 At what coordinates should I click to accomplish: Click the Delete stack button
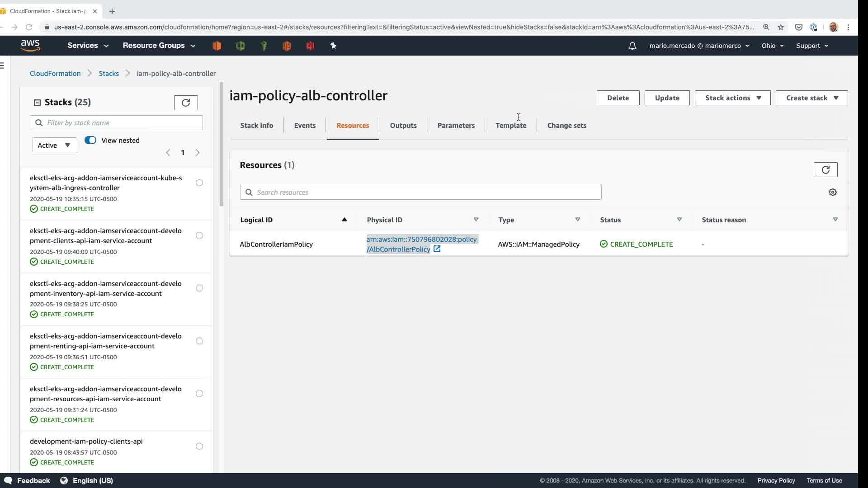[618, 98]
